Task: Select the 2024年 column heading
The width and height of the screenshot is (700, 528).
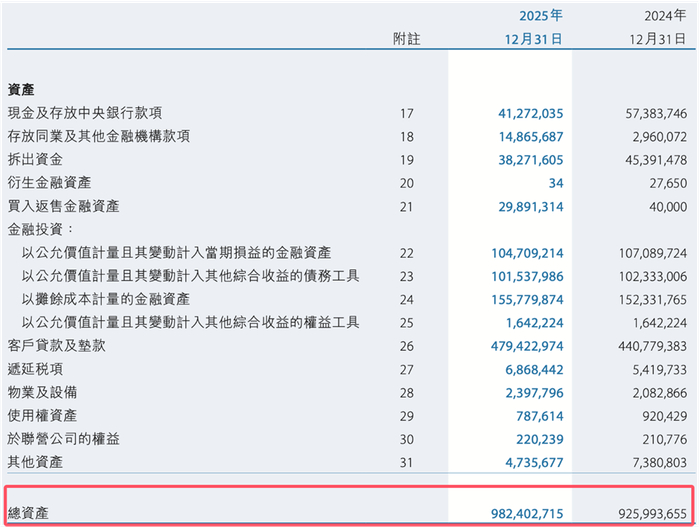Action: [x=665, y=16]
